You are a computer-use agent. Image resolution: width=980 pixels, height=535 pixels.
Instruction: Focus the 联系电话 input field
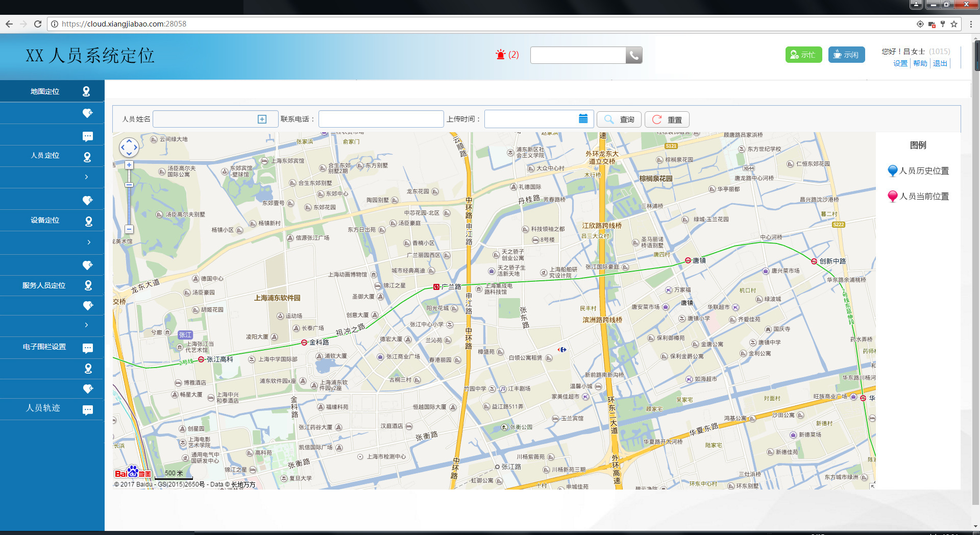tap(381, 119)
